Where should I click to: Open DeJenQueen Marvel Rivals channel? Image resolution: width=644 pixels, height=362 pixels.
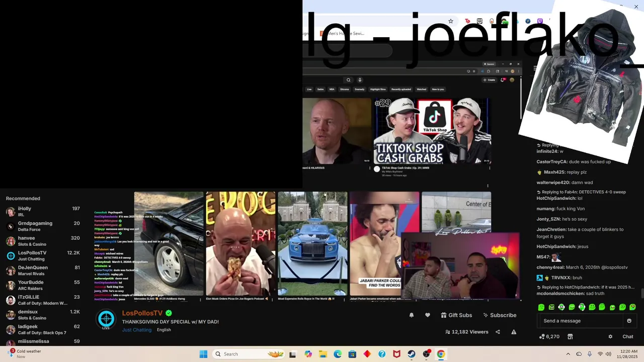[43, 270]
